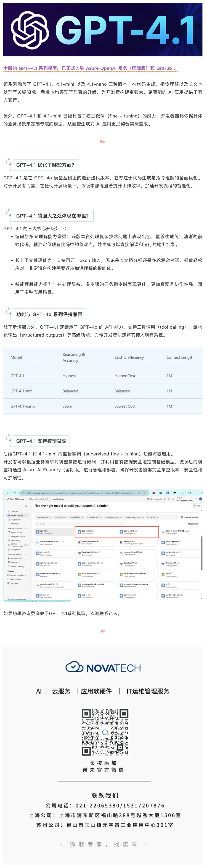Collapse the Assess and improve section
207x868 pixels.
26,554
